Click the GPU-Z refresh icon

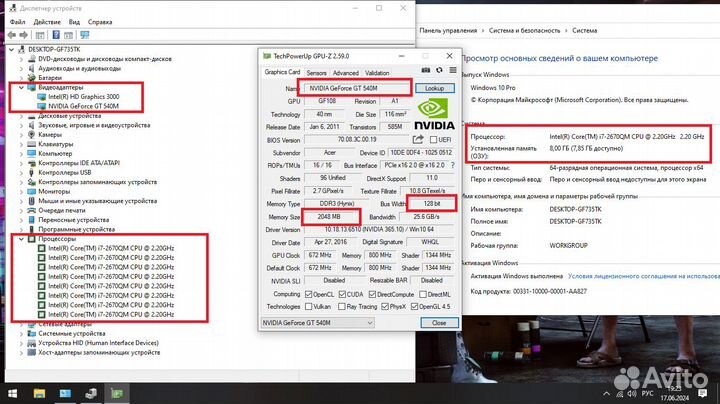[x=439, y=70]
